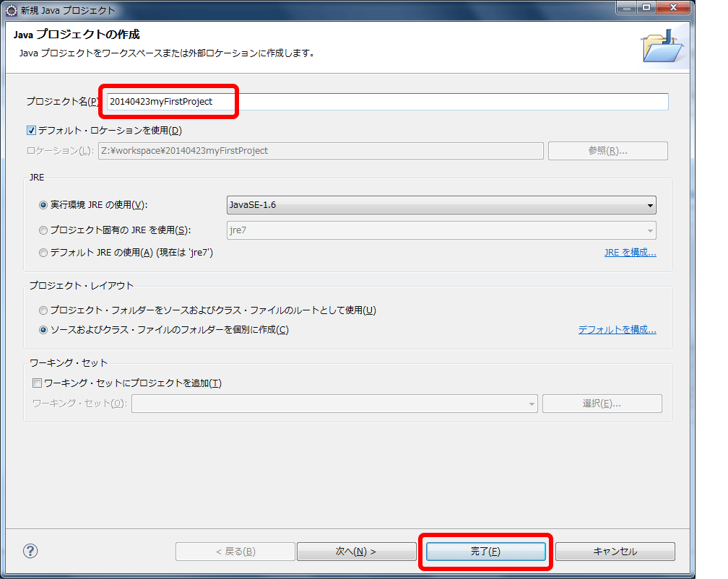This screenshot has height=579, width=728.
Task: Click the Cancel (キャンセル) button
Action: (615, 552)
